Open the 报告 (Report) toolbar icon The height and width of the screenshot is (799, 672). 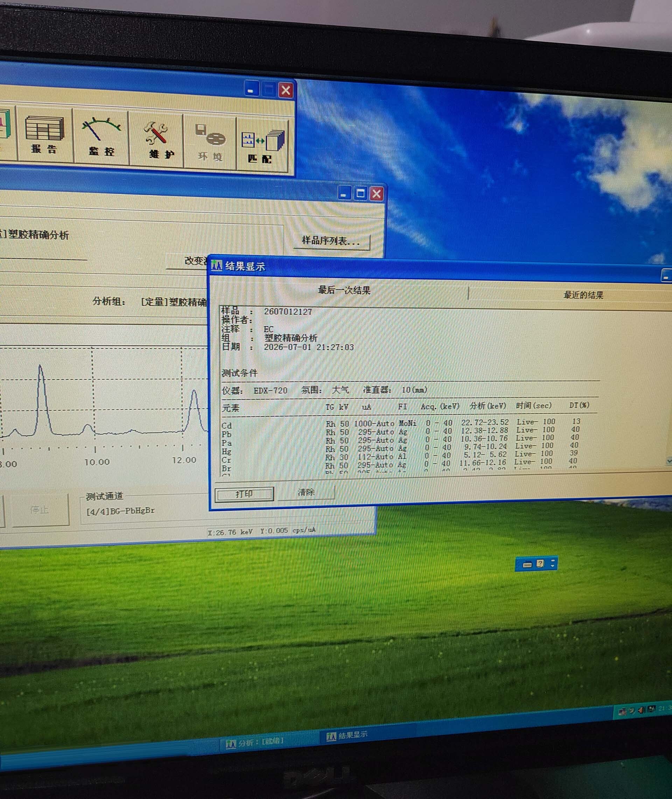[44, 134]
